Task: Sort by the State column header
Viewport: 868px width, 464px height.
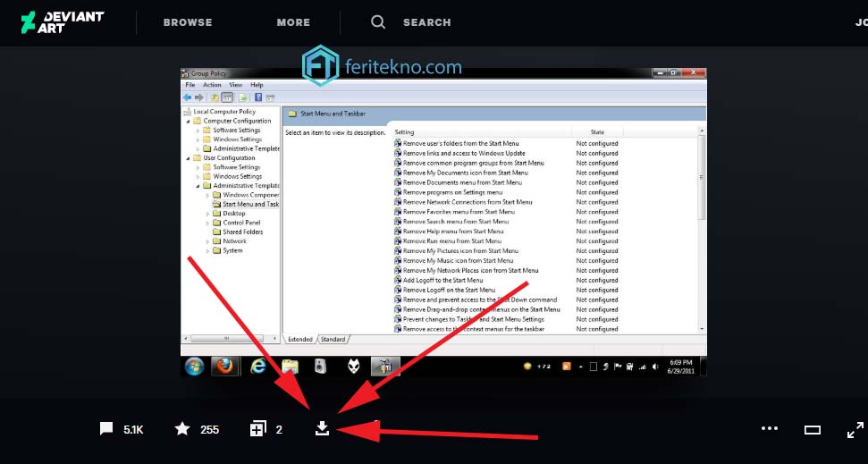Action: [597, 132]
